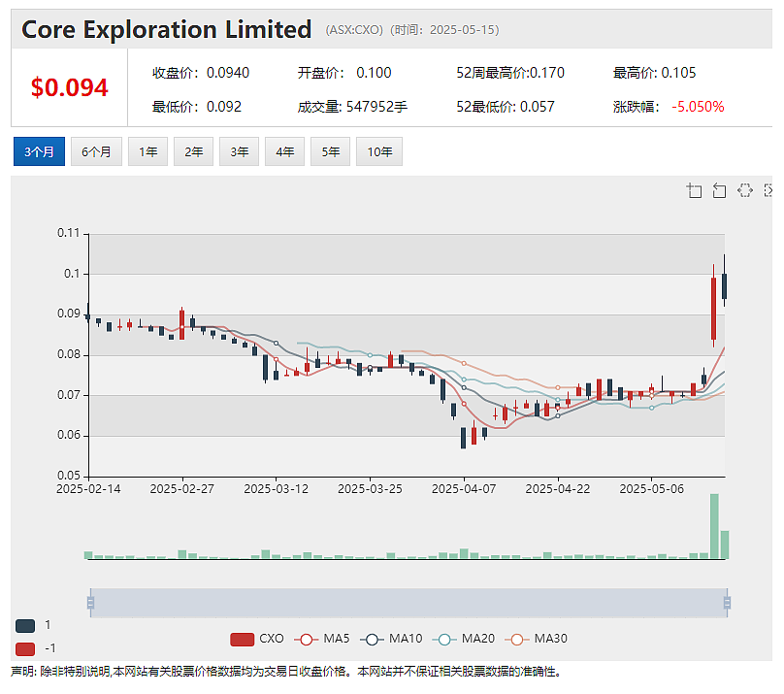Click the left handle of the zoom slider
Viewport: 784px width, 694px height.
click(90, 603)
